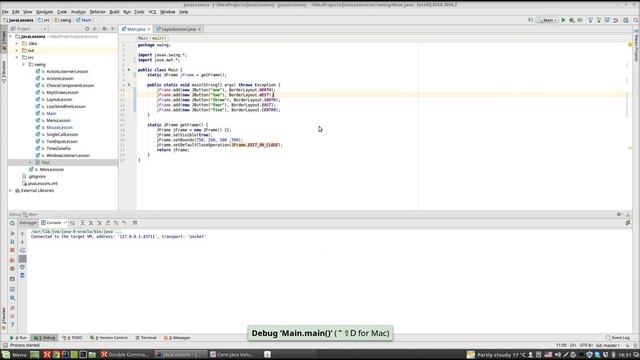The image size is (640, 360).
Task: Open the Project view selector dropdown
Action: [29, 29]
